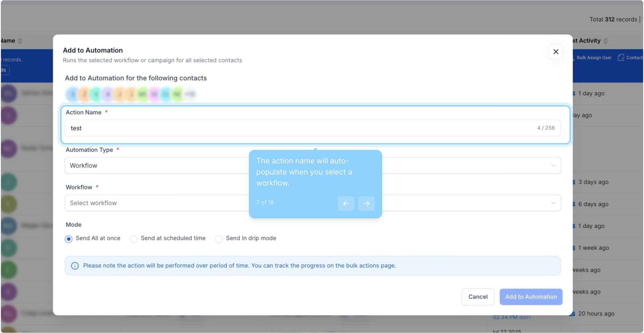This screenshot has width=644, height=333.
Task: Select Send at scheduled time option
Action: pyautogui.click(x=134, y=239)
